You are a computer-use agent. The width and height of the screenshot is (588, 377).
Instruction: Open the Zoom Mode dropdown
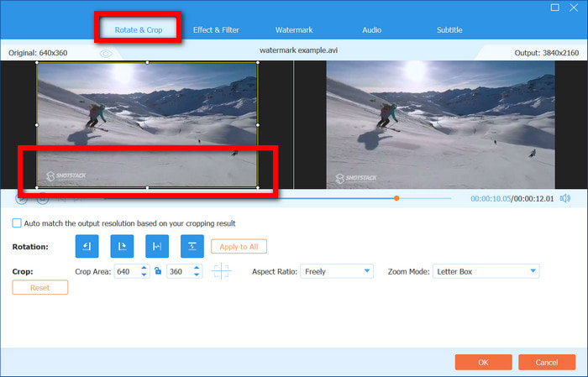tap(486, 271)
